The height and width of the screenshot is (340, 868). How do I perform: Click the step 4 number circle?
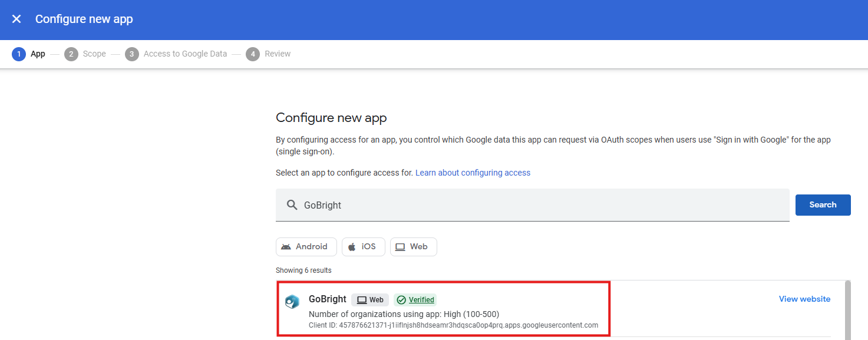[x=253, y=54]
